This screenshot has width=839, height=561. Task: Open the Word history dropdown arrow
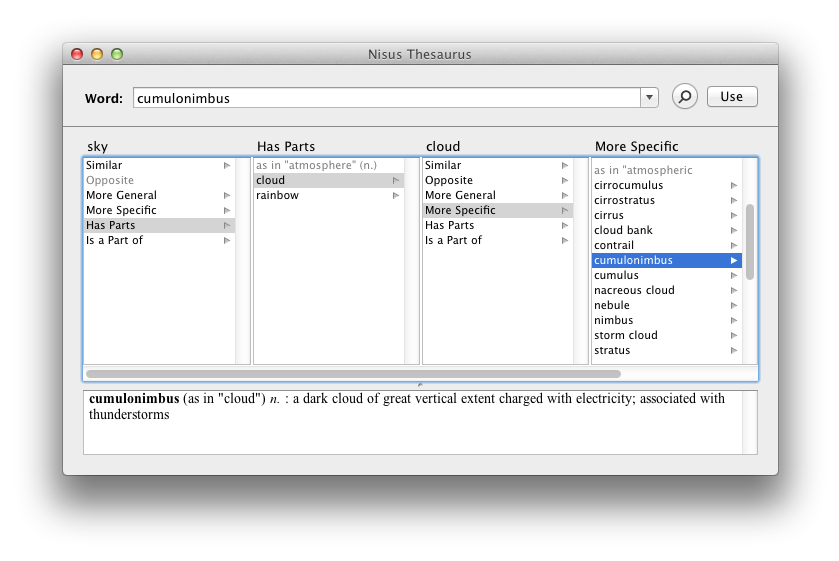[649, 97]
